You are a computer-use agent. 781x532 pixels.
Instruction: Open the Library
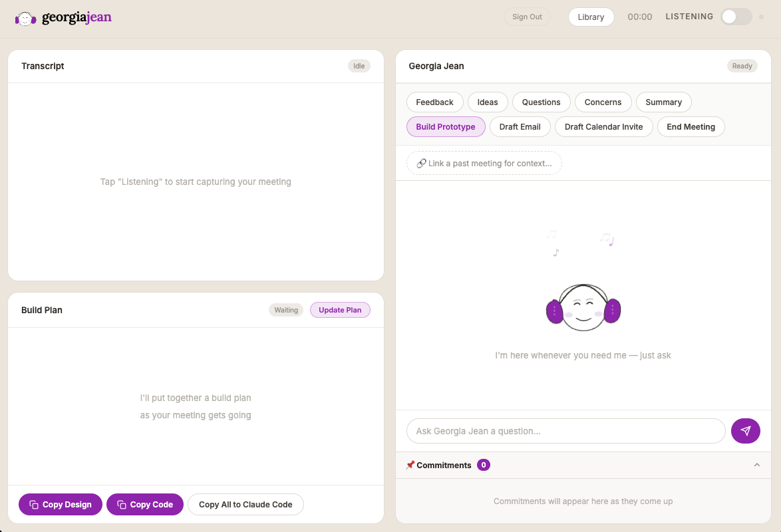pos(591,17)
